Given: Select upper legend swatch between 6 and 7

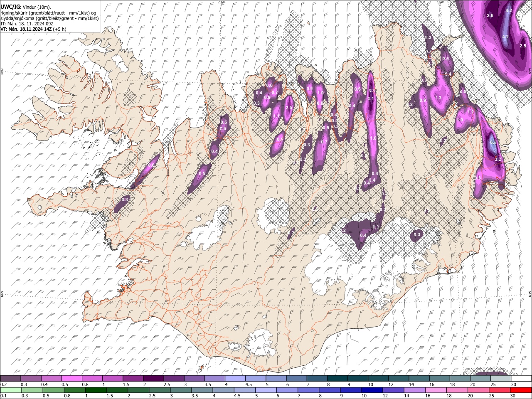Looking at the screenshot, I should [296, 378].
